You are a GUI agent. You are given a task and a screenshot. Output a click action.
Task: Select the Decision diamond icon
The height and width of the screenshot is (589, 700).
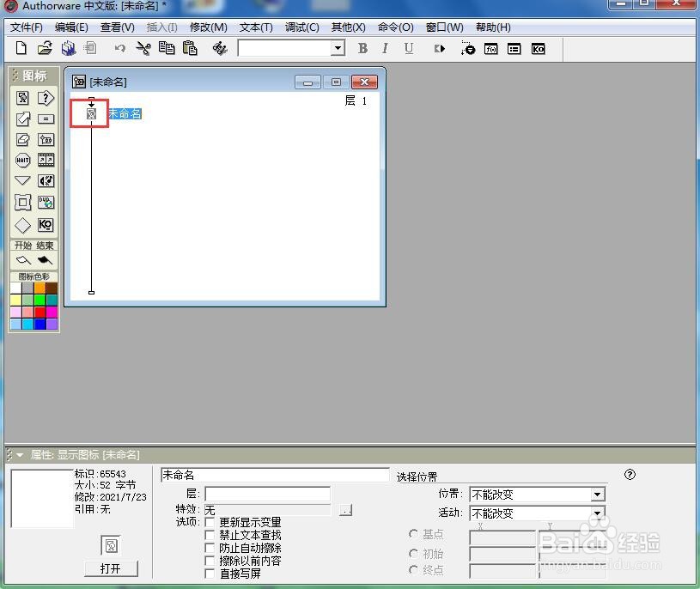(22, 225)
